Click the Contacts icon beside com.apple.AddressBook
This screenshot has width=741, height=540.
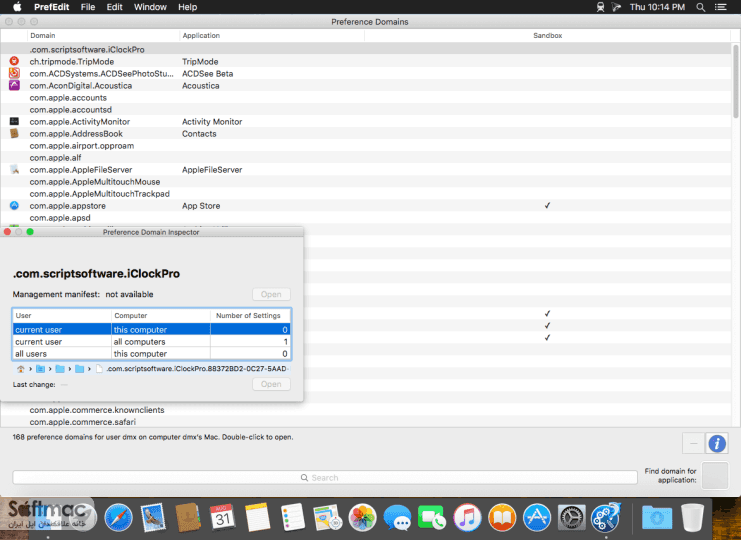[x=14, y=133]
